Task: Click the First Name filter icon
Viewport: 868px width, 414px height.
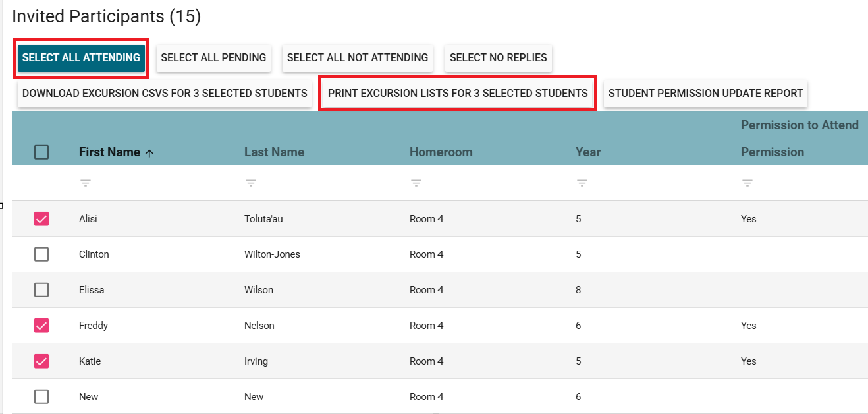Action: tap(86, 183)
